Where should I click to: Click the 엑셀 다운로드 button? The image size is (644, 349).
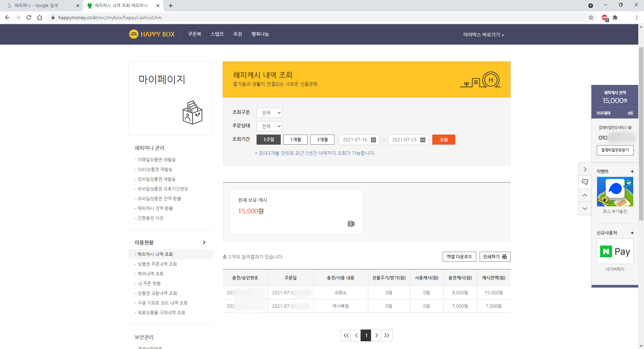point(460,257)
